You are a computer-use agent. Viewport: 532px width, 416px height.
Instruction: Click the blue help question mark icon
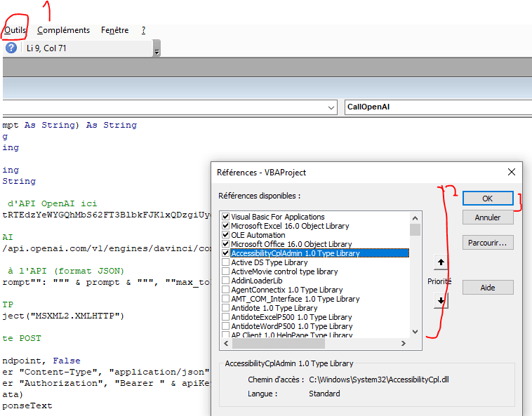tap(11, 48)
